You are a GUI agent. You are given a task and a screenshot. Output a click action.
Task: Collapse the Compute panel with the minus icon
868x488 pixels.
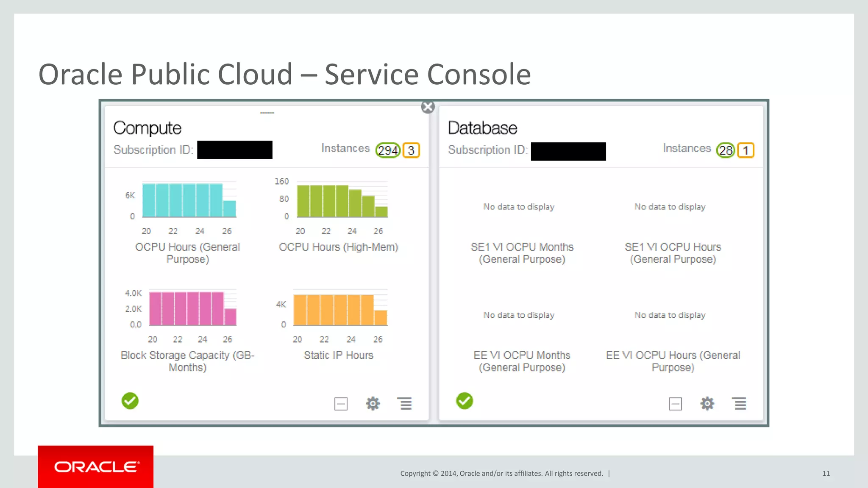pos(341,404)
